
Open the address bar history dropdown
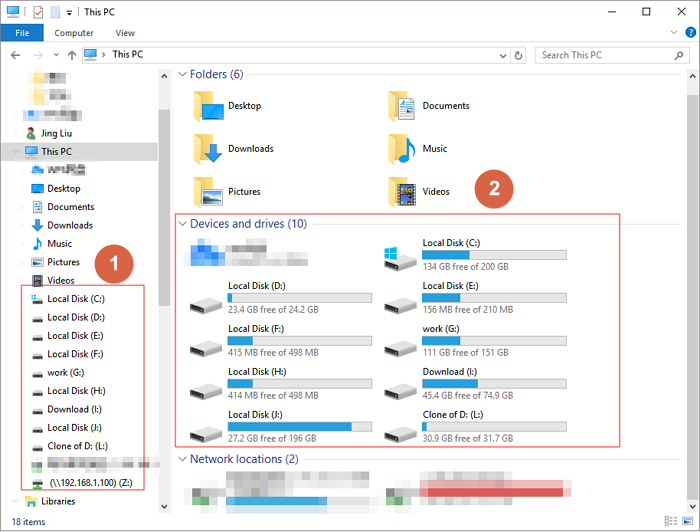(x=502, y=55)
